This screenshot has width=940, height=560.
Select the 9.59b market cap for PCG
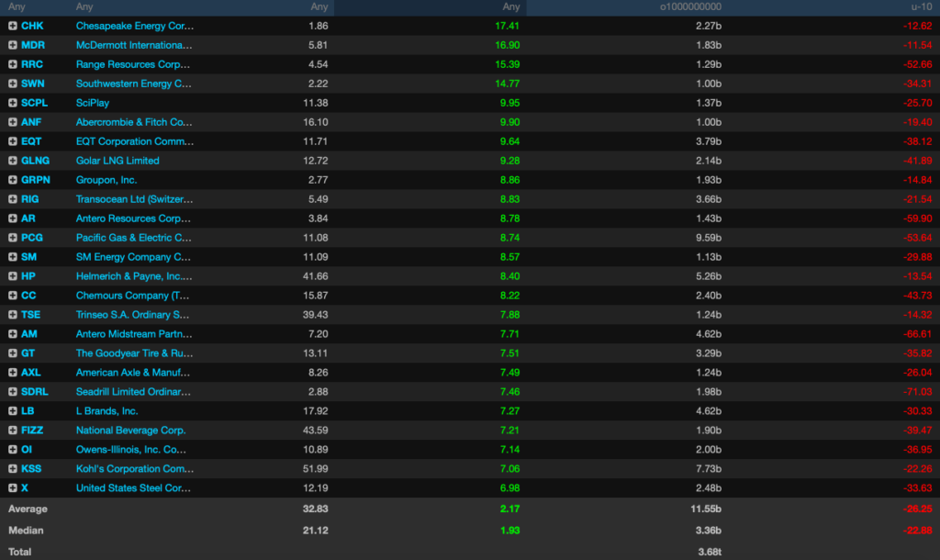[709, 238]
